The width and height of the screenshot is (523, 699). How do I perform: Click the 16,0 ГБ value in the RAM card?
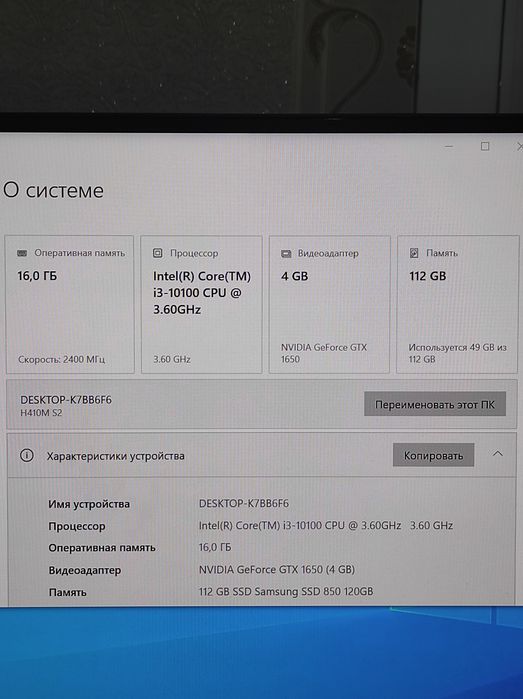coord(37,276)
